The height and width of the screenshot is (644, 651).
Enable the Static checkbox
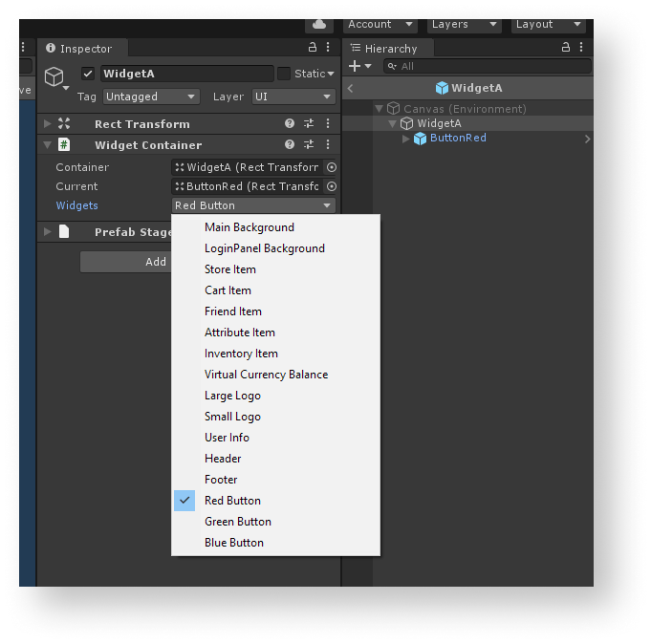pyautogui.click(x=284, y=74)
